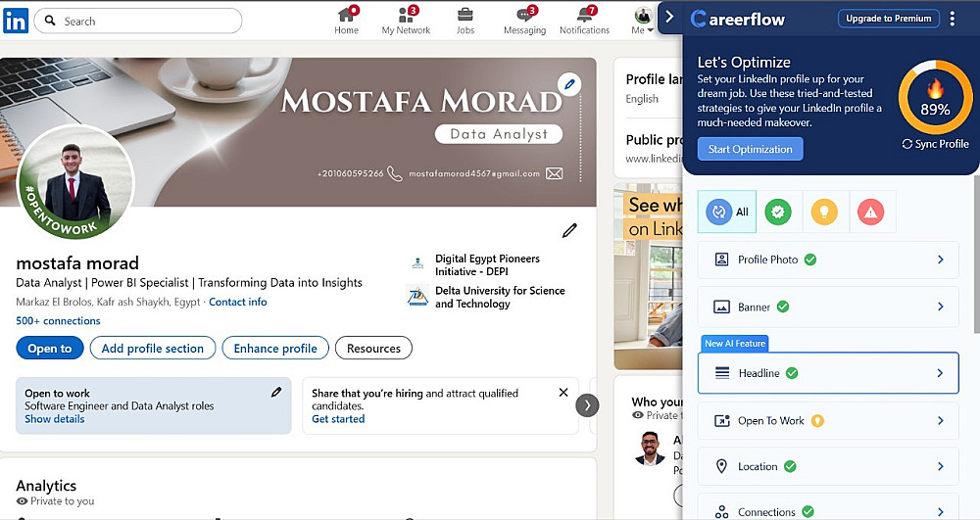
Task: Expand the Profile Photo item
Action: tap(828, 260)
